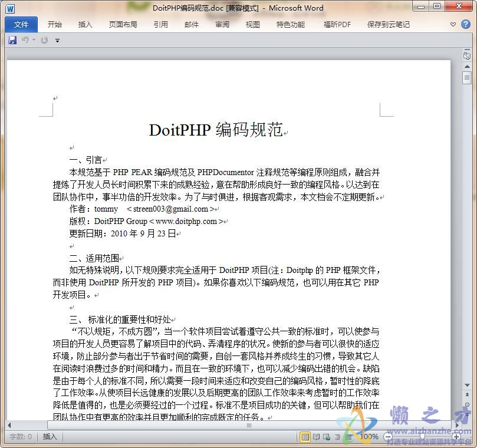The width and height of the screenshot is (477, 448).
Task: Click the author name tommy
Action: tap(106, 209)
